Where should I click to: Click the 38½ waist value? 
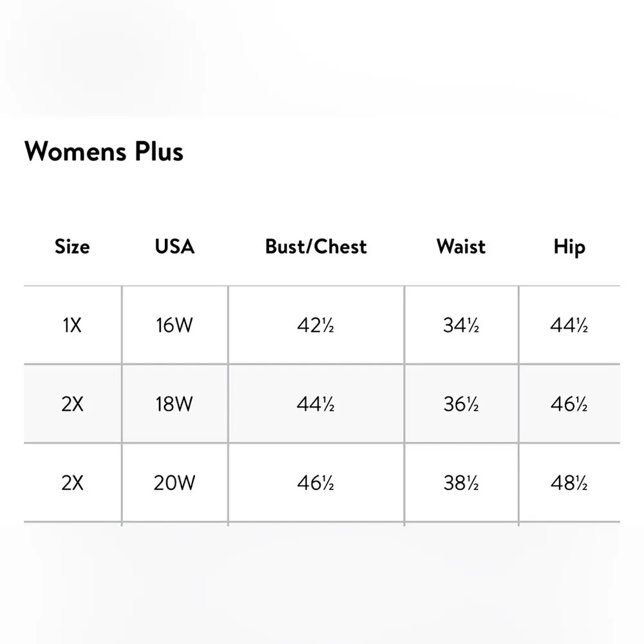(x=461, y=483)
